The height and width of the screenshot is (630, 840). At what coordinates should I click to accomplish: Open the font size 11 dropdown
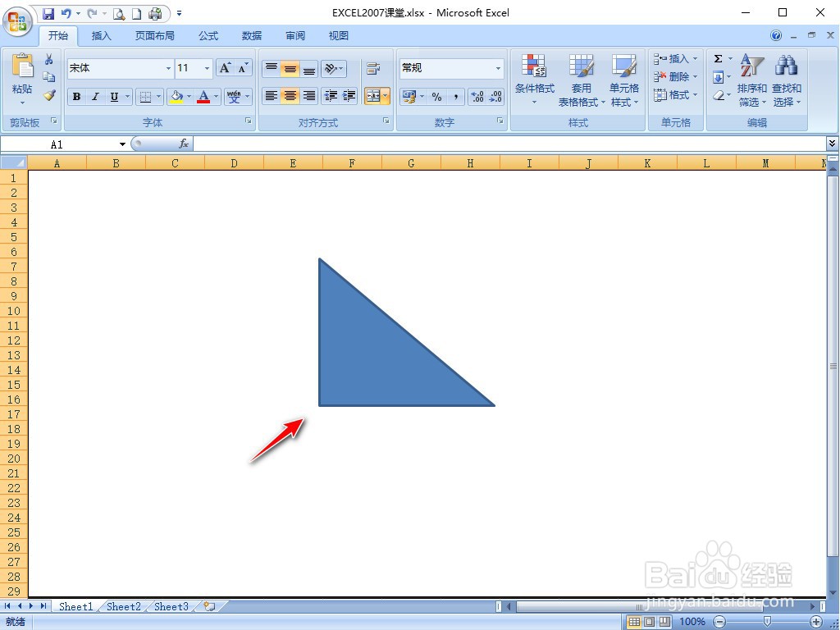coord(207,68)
